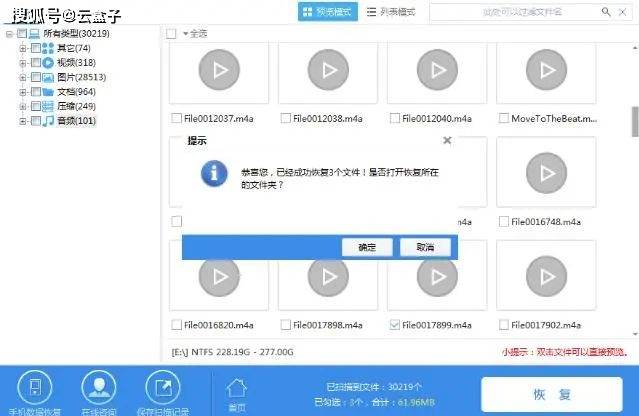Open the online consultation icon
Viewport: 639px width, 416px height.
(x=99, y=387)
